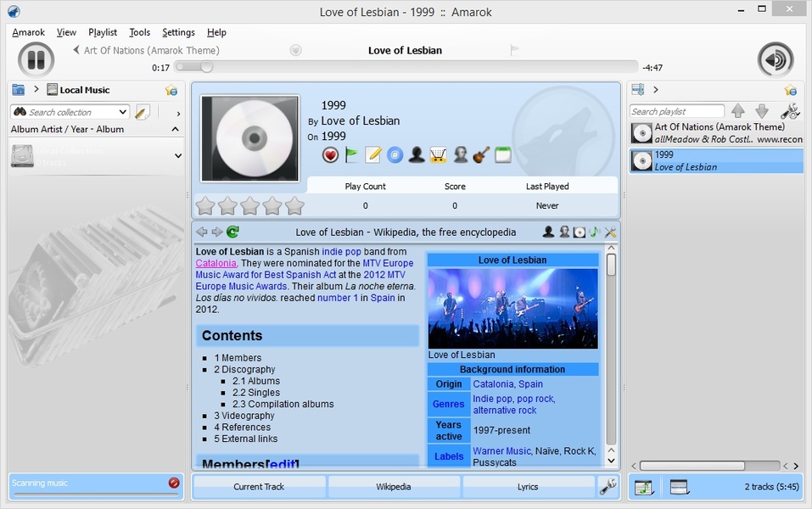Expand more collection toolbar items chevron
The image size is (812, 509).
(x=178, y=114)
